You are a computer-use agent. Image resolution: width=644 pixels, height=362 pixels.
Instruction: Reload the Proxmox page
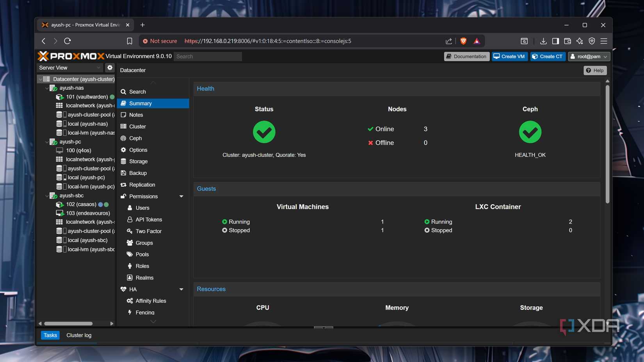click(68, 41)
